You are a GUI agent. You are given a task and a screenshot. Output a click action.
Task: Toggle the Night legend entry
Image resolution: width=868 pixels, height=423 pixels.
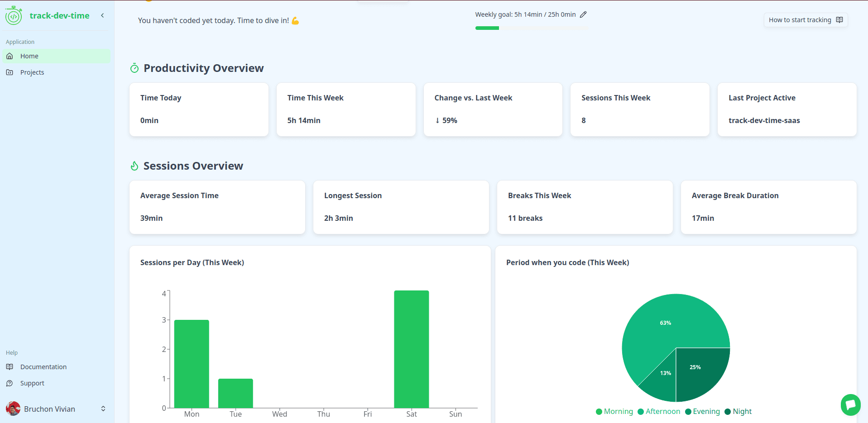click(x=738, y=412)
